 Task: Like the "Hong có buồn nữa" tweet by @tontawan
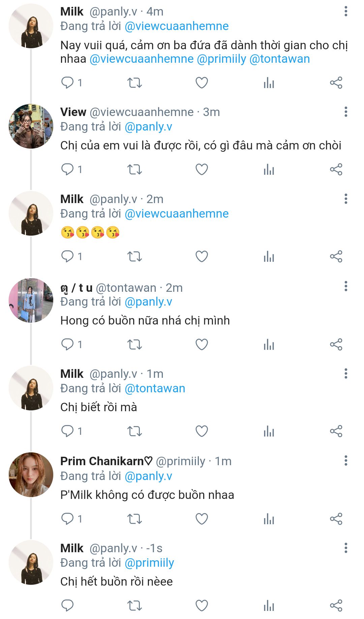tap(202, 344)
